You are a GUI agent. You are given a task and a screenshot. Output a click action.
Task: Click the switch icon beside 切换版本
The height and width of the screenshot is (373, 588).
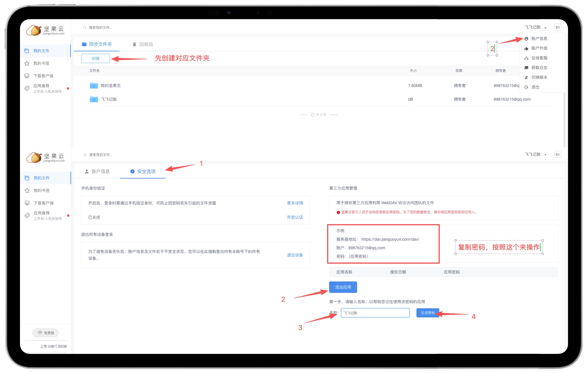pyautogui.click(x=526, y=78)
